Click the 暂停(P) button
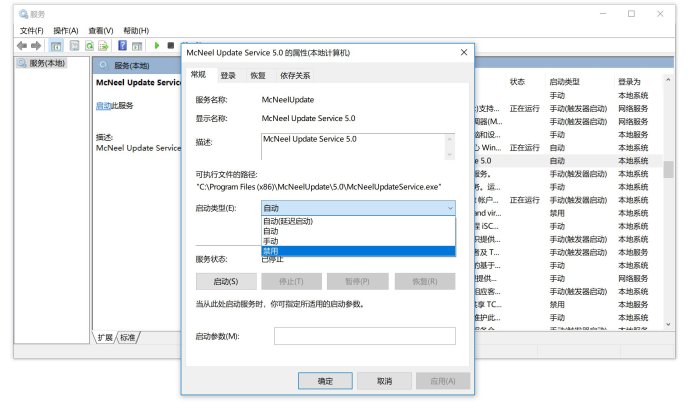This screenshot has width=690, height=412. click(357, 281)
